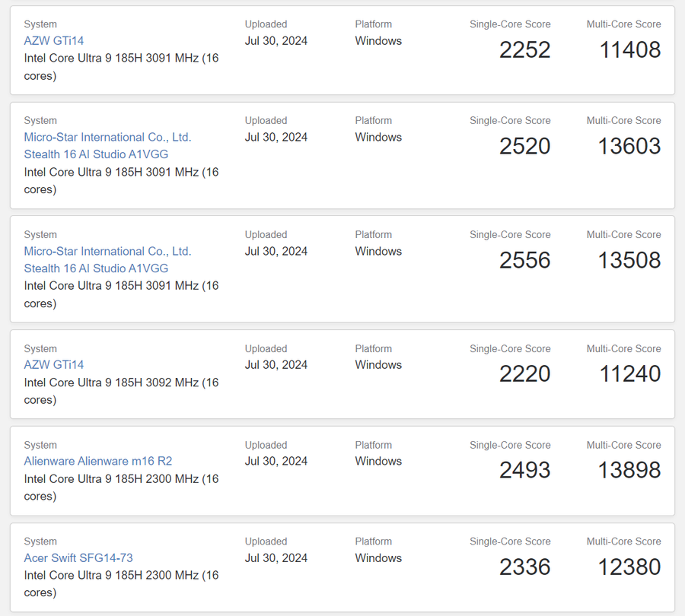Viewport: 685px width, 616px height.
Task: Click the single-core score 2336
Action: click(x=524, y=567)
